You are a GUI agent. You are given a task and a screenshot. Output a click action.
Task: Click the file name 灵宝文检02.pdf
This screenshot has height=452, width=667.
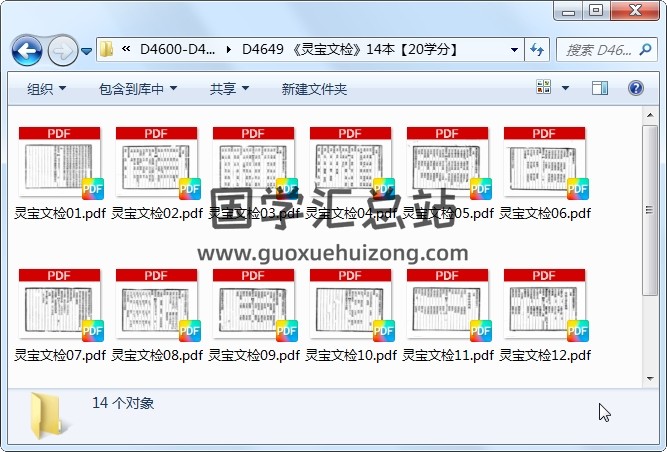157,213
